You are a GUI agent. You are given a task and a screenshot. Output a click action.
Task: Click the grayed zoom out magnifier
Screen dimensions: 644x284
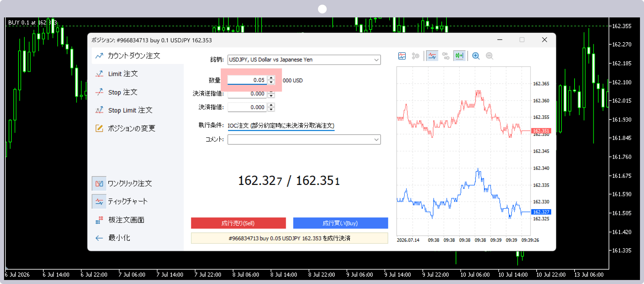(489, 56)
